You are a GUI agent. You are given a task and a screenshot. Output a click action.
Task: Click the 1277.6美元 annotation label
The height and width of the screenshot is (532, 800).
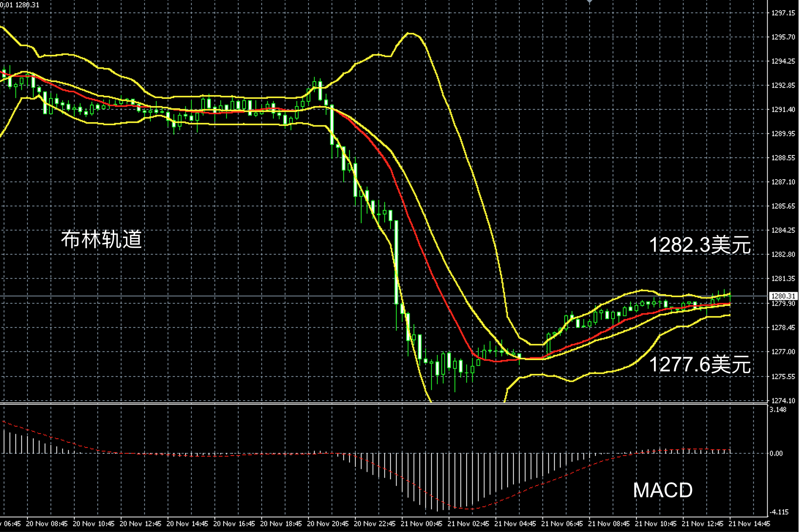(700, 364)
